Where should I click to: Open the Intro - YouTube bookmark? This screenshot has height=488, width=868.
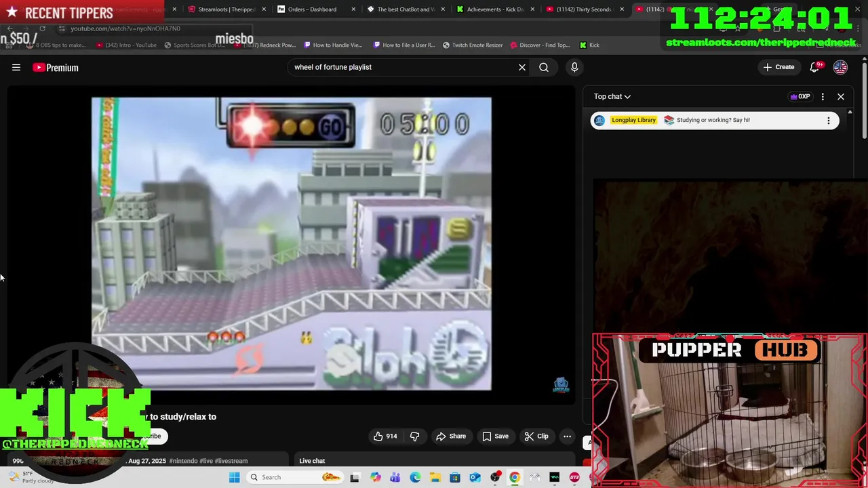point(126,45)
